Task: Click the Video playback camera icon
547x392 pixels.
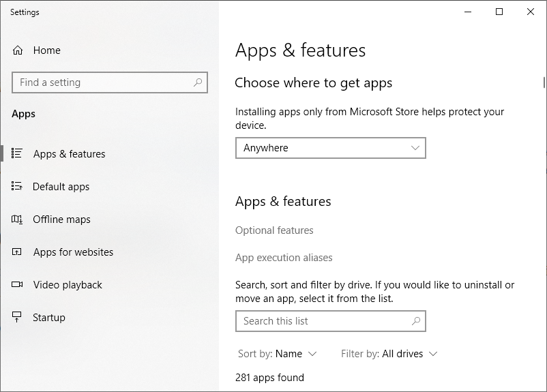Action: coord(17,284)
